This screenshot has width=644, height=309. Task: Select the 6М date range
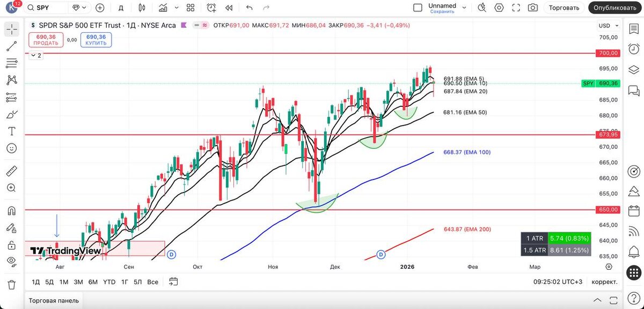(93, 282)
